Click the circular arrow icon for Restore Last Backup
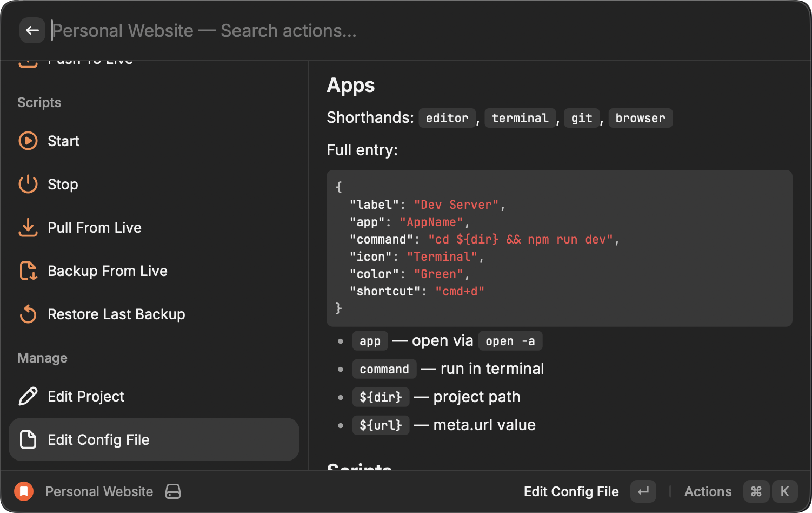The height and width of the screenshot is (513, 812). [x=28, y=314]
